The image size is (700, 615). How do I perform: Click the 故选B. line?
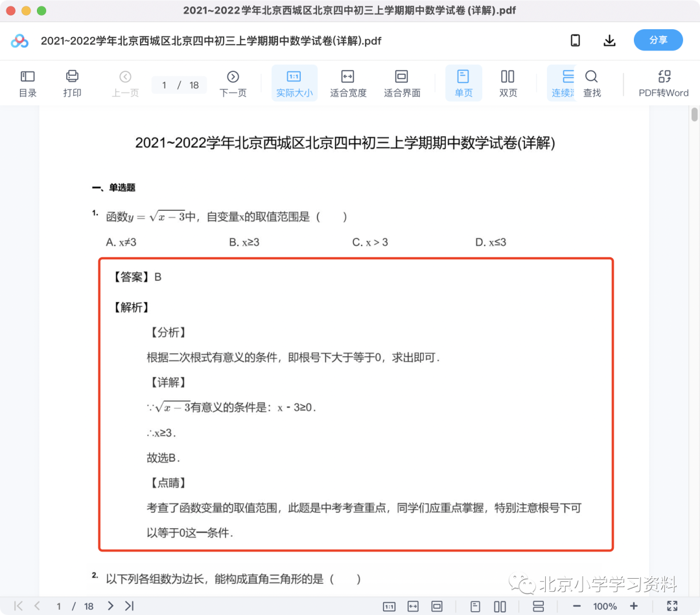(163, 458)
